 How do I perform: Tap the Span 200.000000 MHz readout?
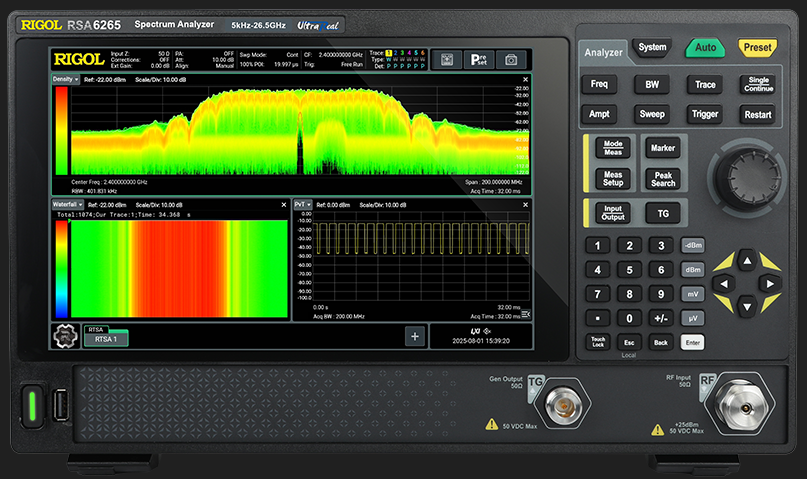tap(494, 182)
